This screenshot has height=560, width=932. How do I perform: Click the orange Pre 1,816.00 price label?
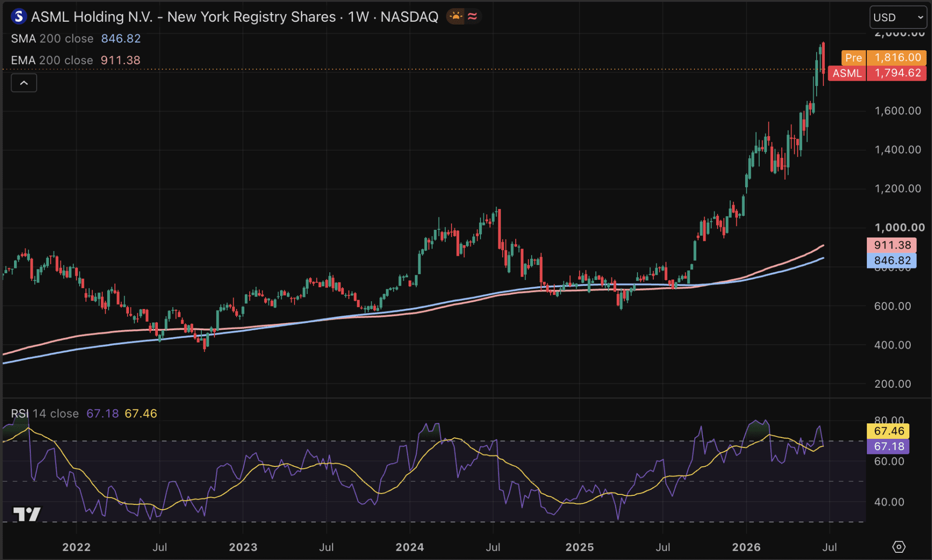point(884,57)
